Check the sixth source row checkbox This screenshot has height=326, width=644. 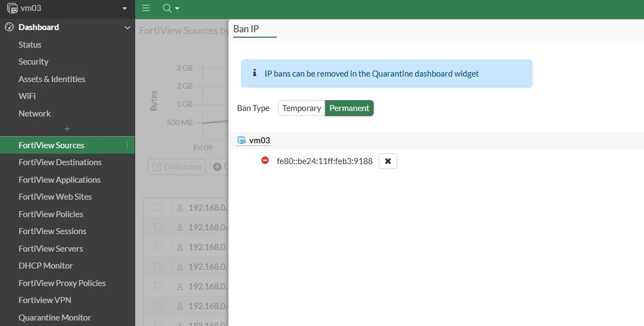[x=158, y=306]
